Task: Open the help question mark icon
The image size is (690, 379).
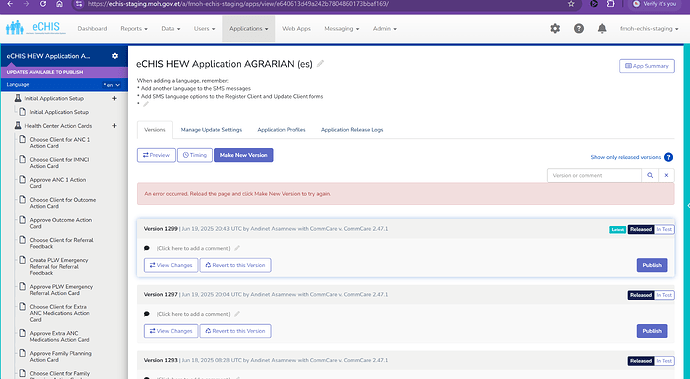Action: [x=579, y=29]
